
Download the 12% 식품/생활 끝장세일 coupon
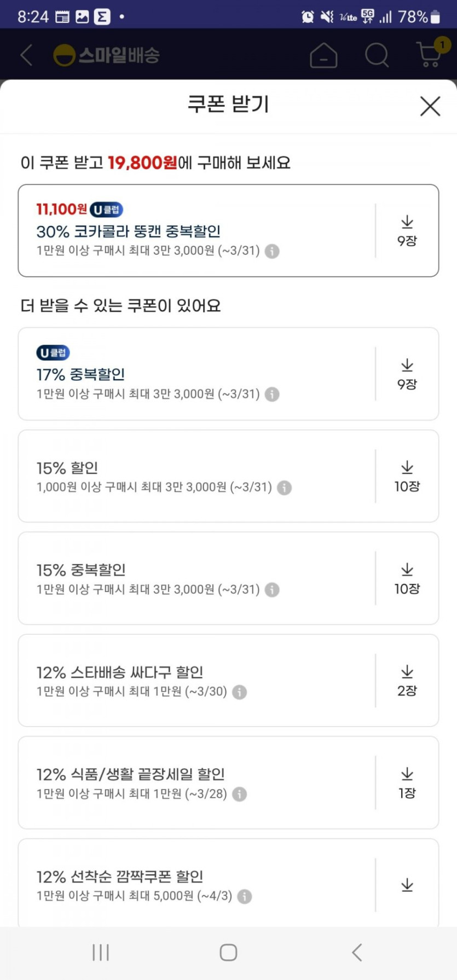click(407, 783)
